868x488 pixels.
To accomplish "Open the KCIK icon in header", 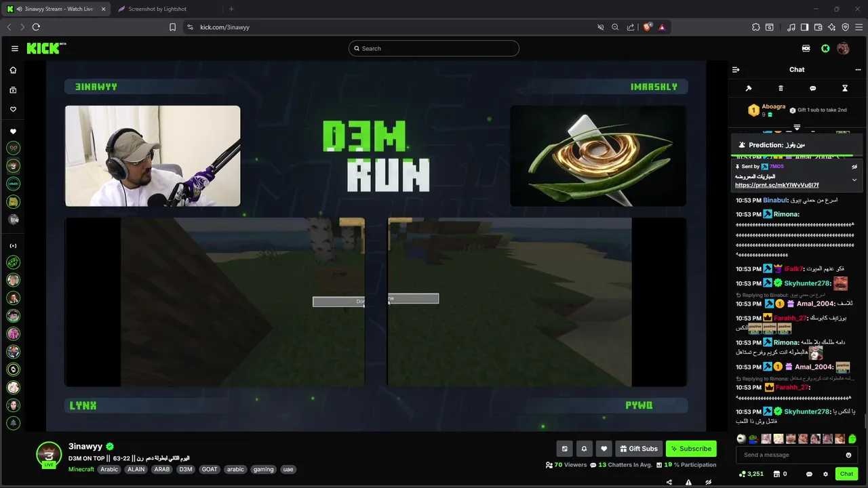I will coord(806,48).
